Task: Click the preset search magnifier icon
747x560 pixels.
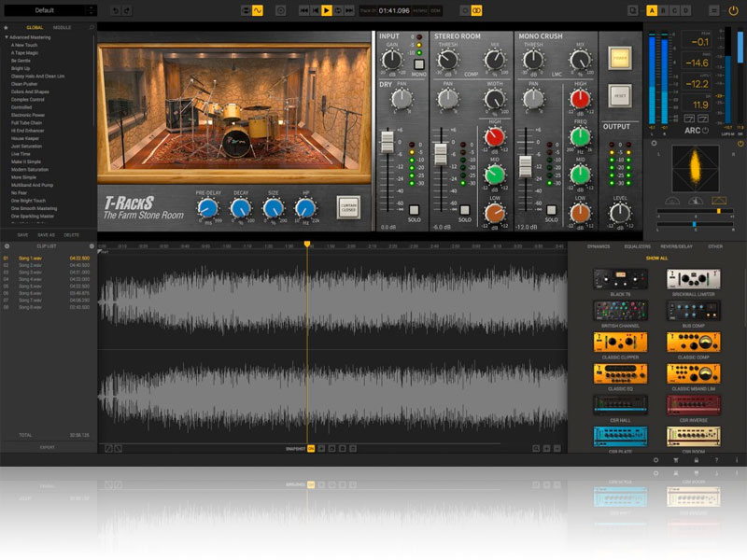Action: click(x=91, y=27)
